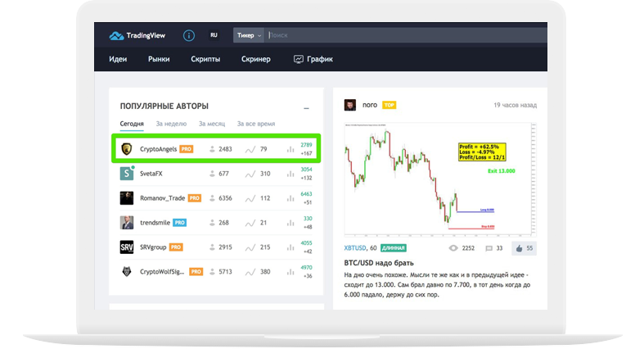Open trendsmile author avatar
This screenshot has height=358, width=644.
(x=127, y=222)
